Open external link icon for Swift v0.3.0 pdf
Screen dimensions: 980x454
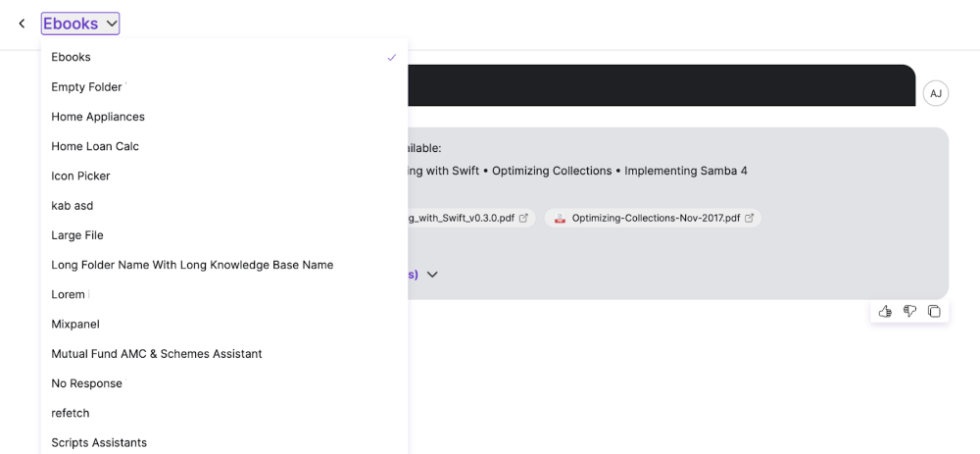coord(523,218)
